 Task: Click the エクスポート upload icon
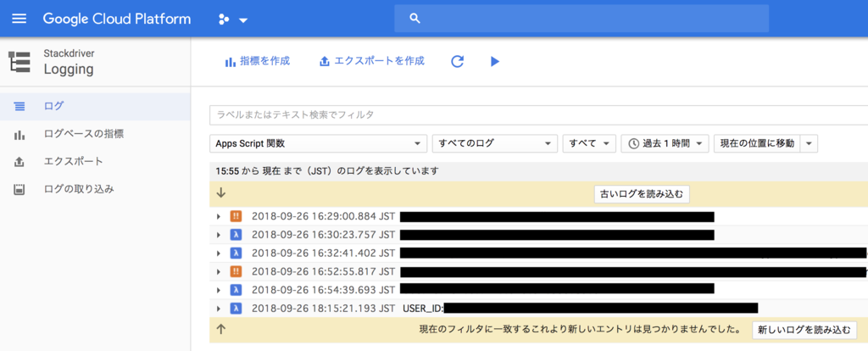point(19,162)
